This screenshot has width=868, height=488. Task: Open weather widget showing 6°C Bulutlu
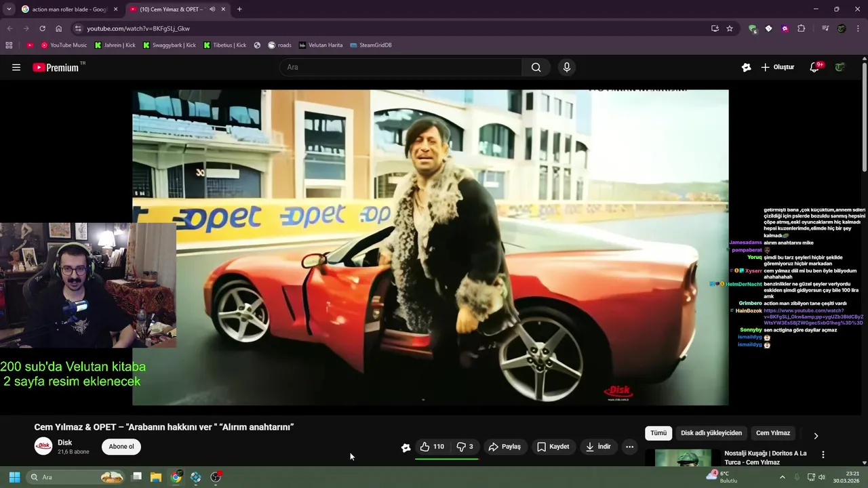coord(722,476)
